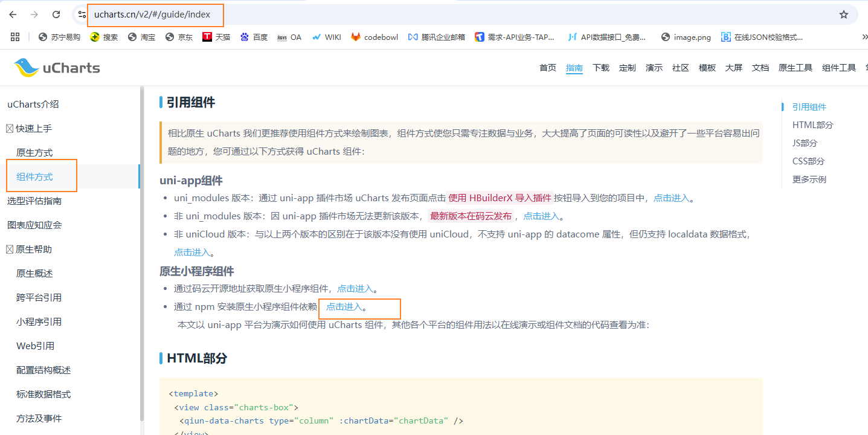
Task: Click the uCharts bird logo
Action: [24, 66]
